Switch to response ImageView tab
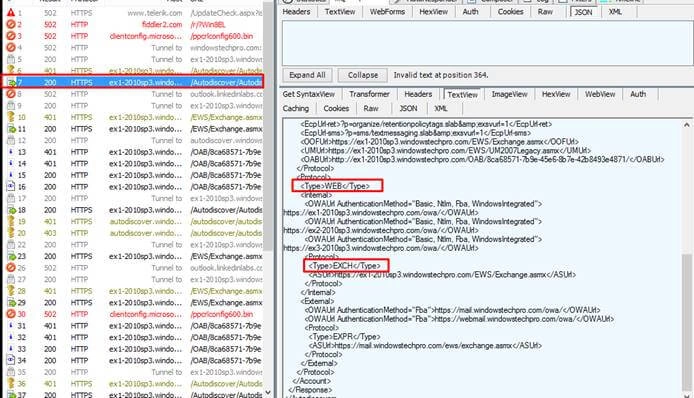 click(509, 94)
